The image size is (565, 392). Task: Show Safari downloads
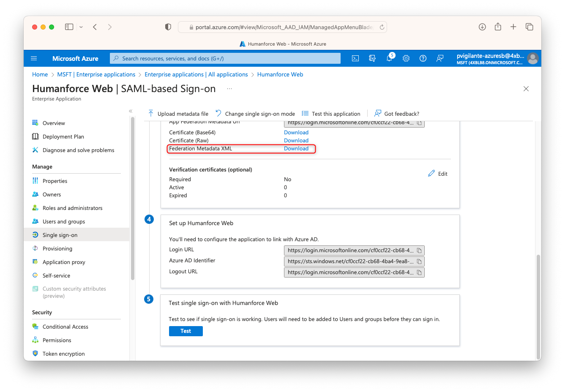(x=482, y=27)
